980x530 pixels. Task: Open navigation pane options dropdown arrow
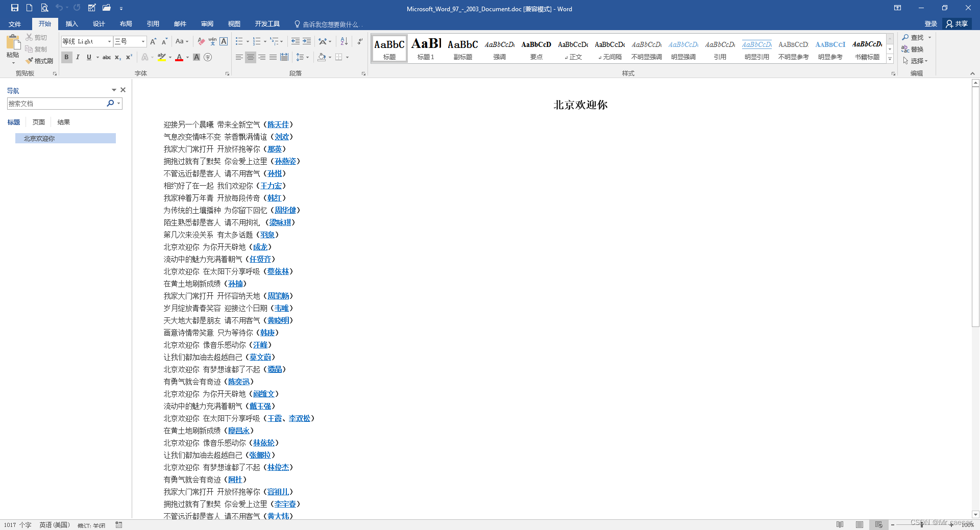click(x=114, y=90)
